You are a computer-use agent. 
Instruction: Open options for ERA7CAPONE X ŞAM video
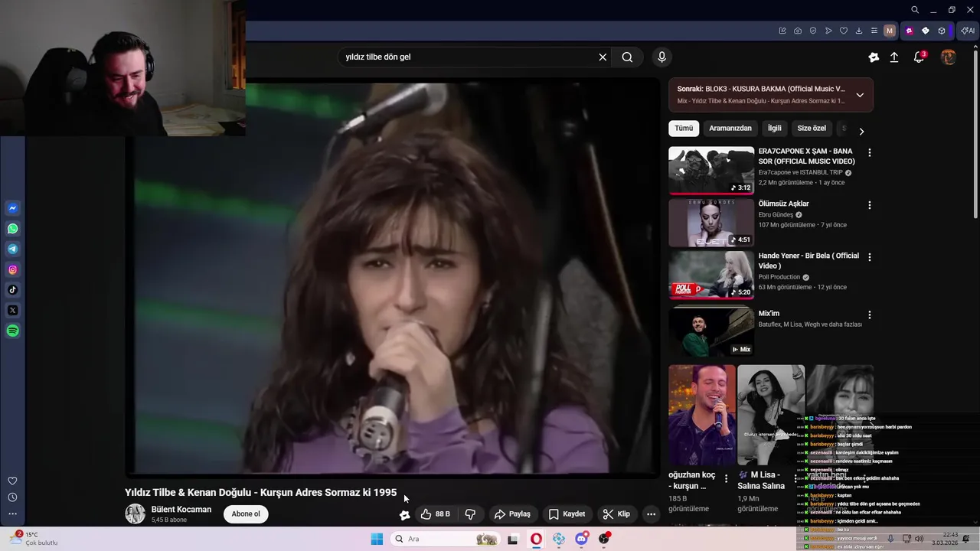pyautogui.click(x=869, y=153)
